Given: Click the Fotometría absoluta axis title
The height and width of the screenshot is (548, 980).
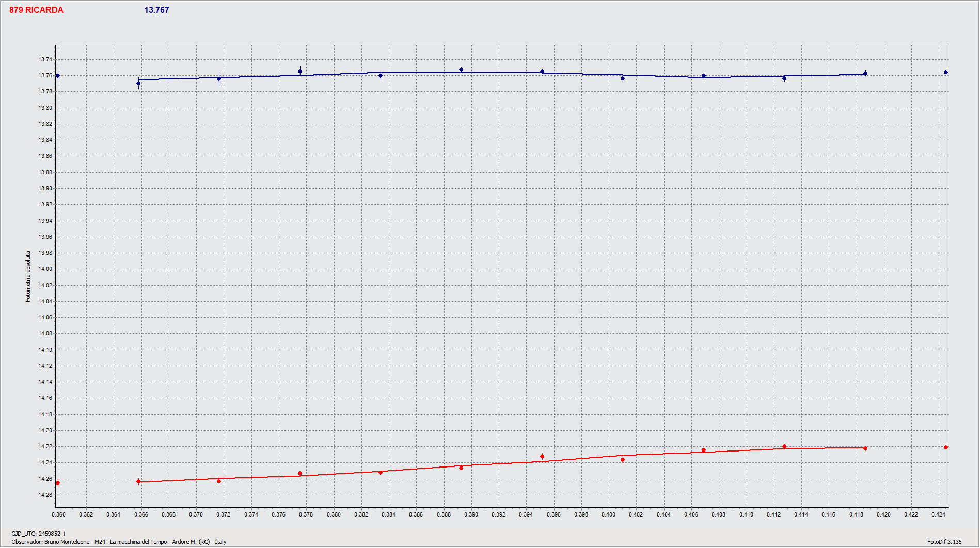Looking at the screenshot, I should [28, 277].
